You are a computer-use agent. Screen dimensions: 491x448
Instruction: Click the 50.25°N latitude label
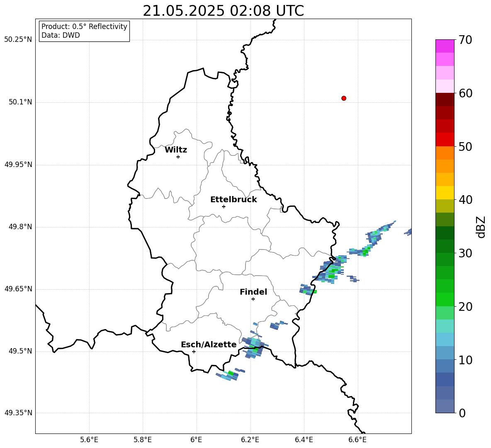click(x=18, y=40)
